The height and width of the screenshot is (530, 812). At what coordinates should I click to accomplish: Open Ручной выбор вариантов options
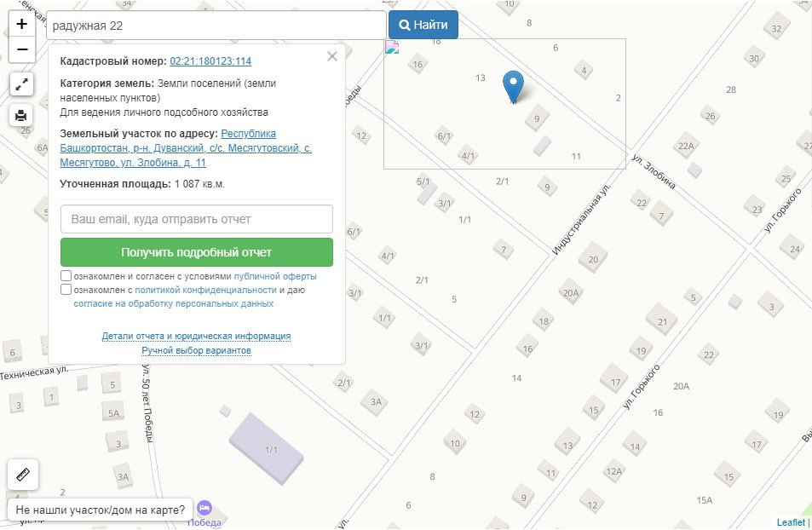[196, 350]
